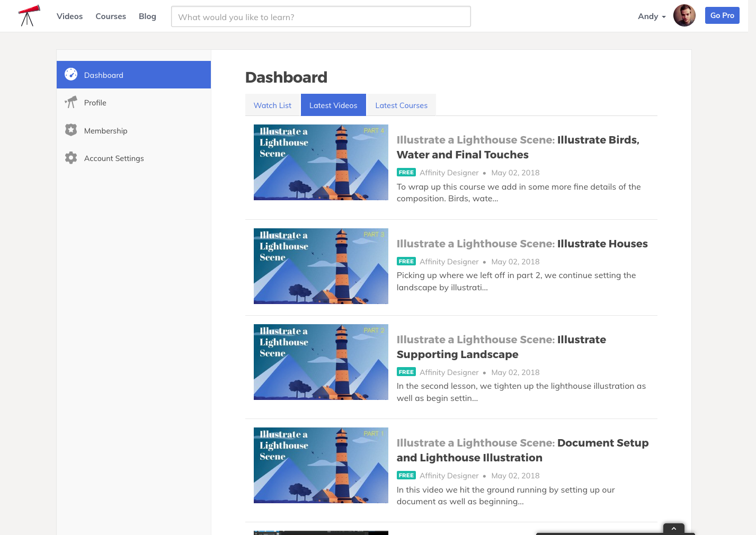The image size is (756, 535).
Task: Open the Latest Courses tab
Action: [401, 105]
